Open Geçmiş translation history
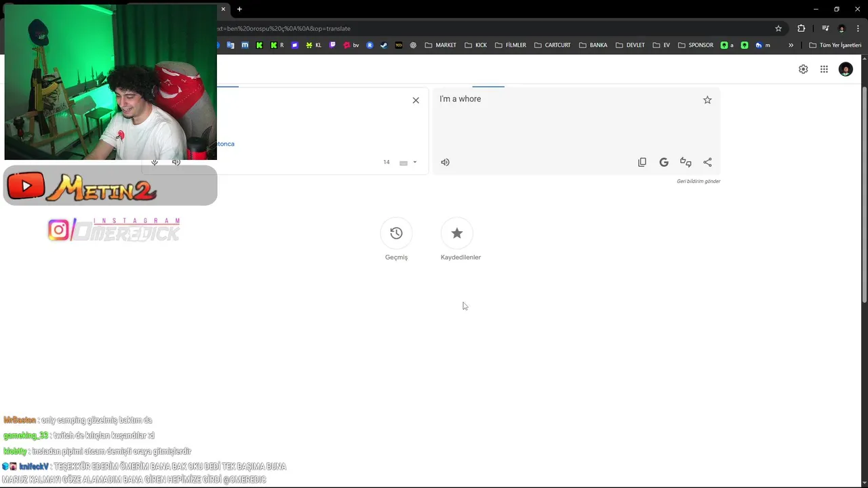This screenshot has height=488, width=868. coord(396,233)
